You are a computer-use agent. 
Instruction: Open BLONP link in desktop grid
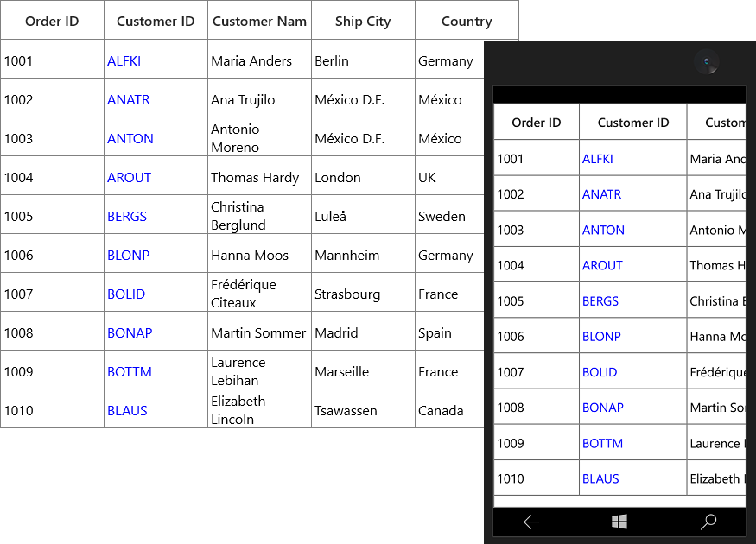(128, 256)
